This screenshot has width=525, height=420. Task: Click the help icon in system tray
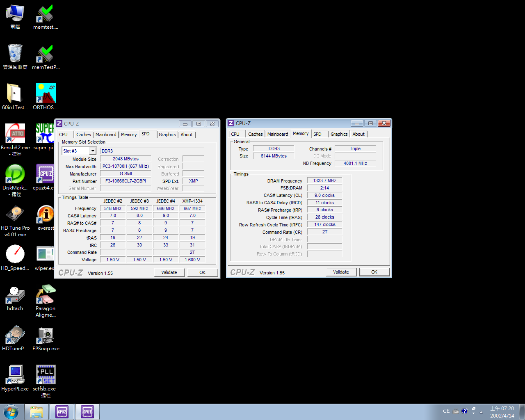click(x=464, y=411)
